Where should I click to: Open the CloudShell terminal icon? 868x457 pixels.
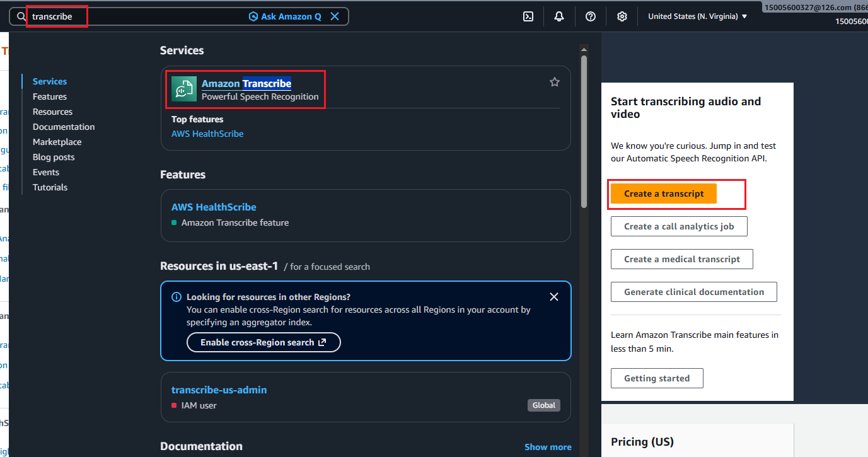528,17
